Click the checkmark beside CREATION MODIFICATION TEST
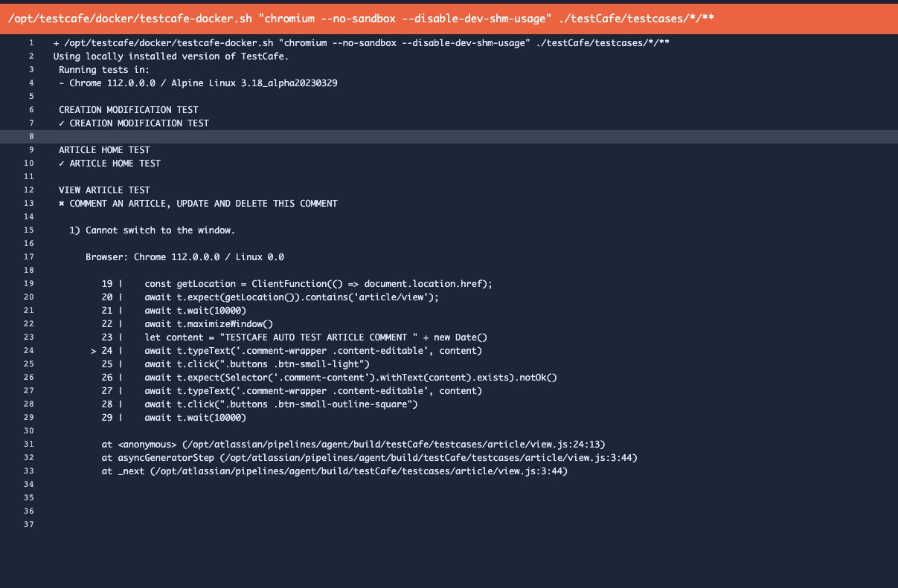Screen dimensions: 898x588 pyautogui.click(x=62, y=123)
